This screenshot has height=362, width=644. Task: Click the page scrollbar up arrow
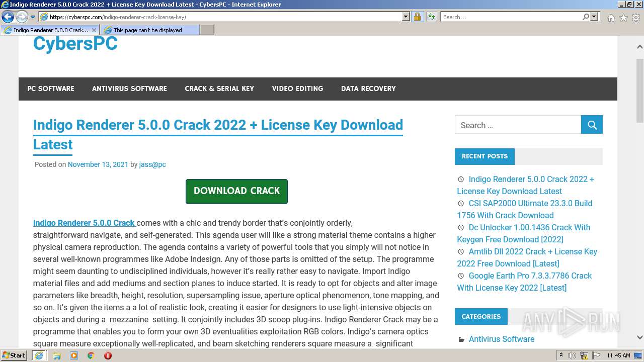(639, 47)
